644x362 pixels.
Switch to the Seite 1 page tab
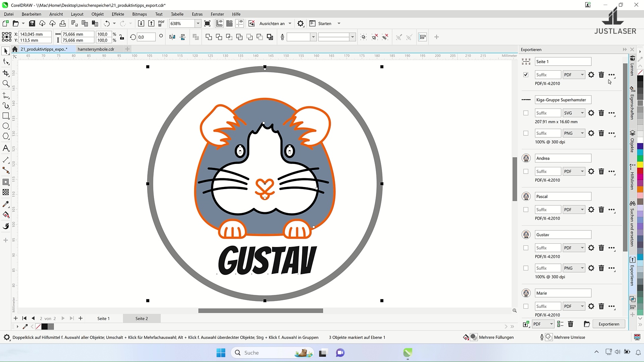click(103, 318)
